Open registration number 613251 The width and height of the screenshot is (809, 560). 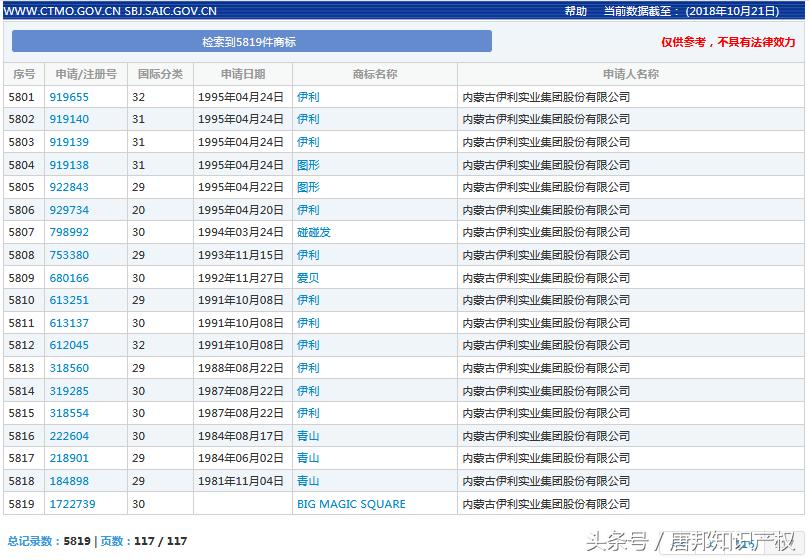pos(69,300)
